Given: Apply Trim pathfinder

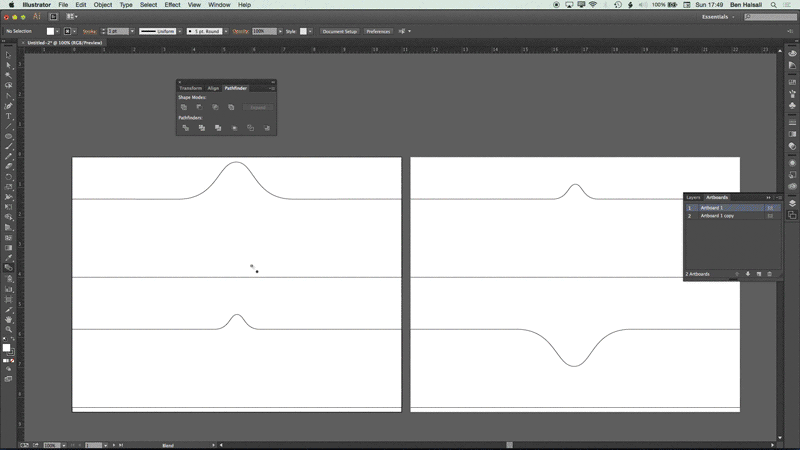Looking at the screenshot, I should (x=202, y=128).
